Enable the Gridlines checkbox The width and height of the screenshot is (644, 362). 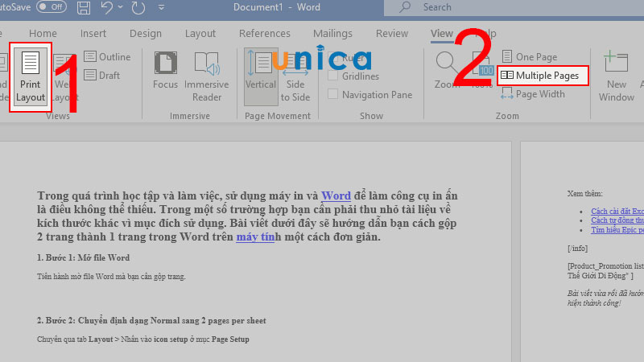[332, 76]
